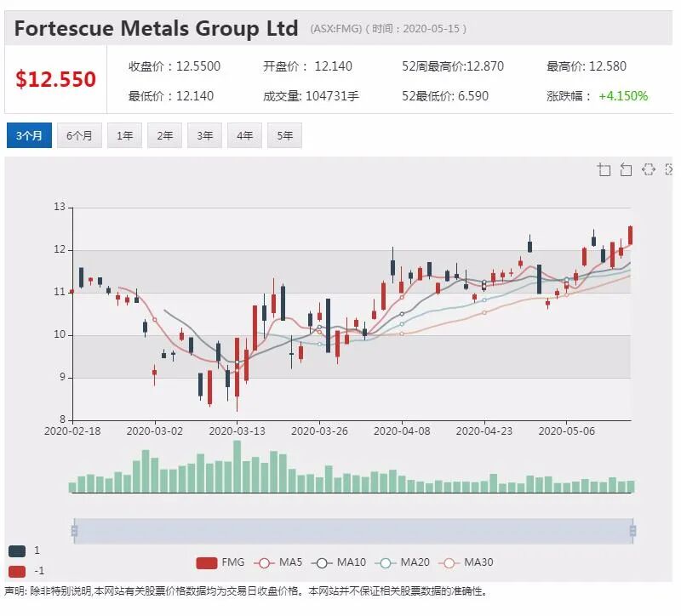Image resolution: width=681 pixels, height=616 pixels.
Task: Toggle MA30 legend entry
Action: click(466, 562)
